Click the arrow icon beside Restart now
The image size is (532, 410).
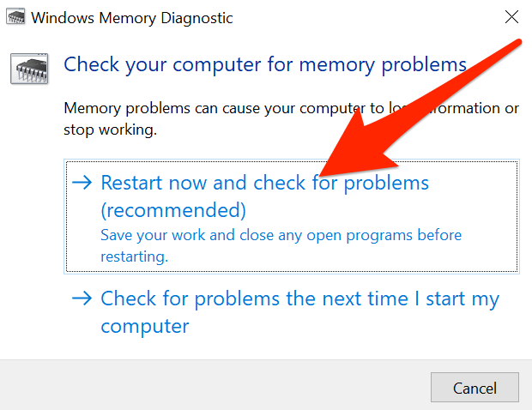click(82, 183)
